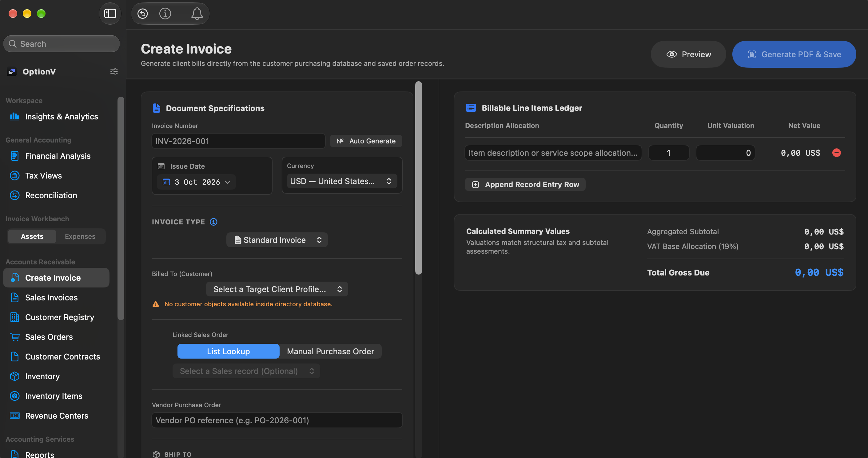The height and width of the screenshot is (458, 868).
Task: Select List Lookup mode
Action: tap(228, 352)
